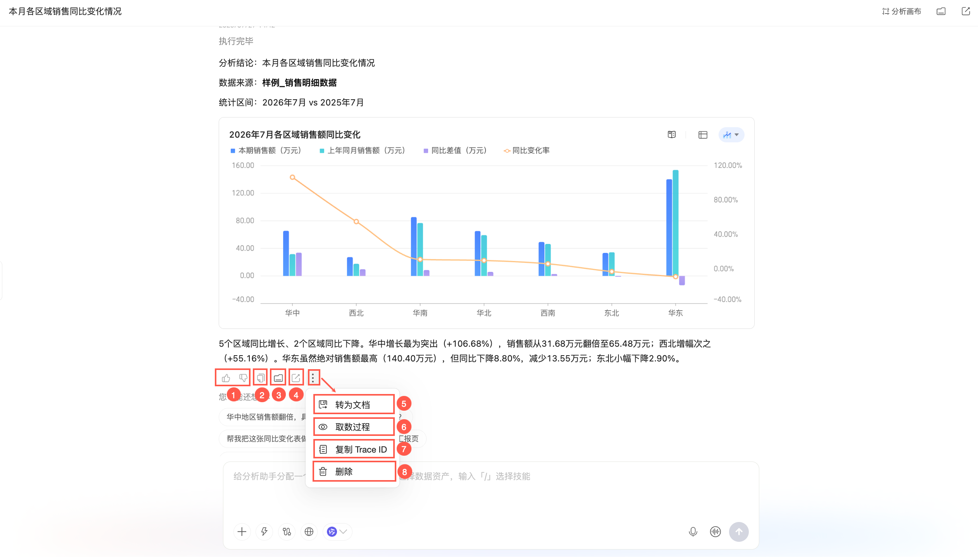Click the 执行完毕 status text

pyautogui.click(x=236, y=41)
